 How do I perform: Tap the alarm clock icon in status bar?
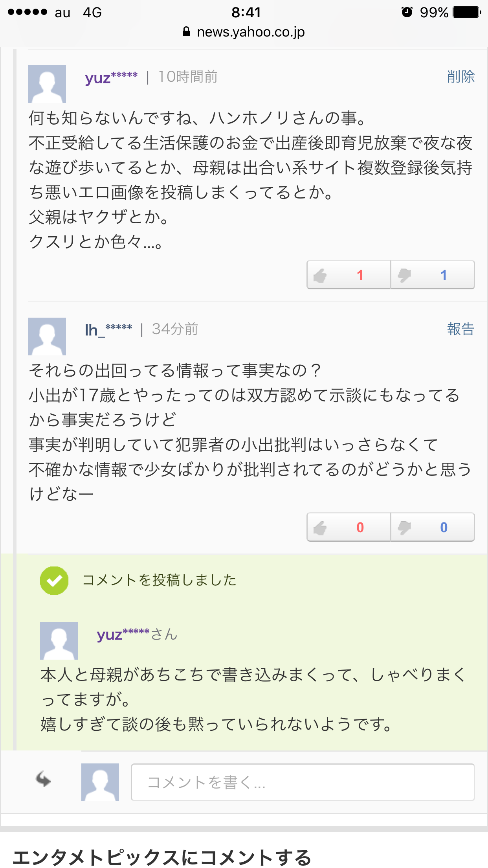coord(407,12)
